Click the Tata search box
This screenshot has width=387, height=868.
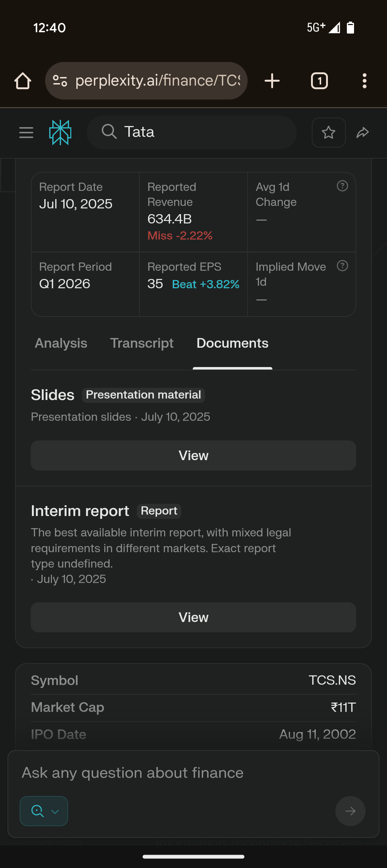201,132
